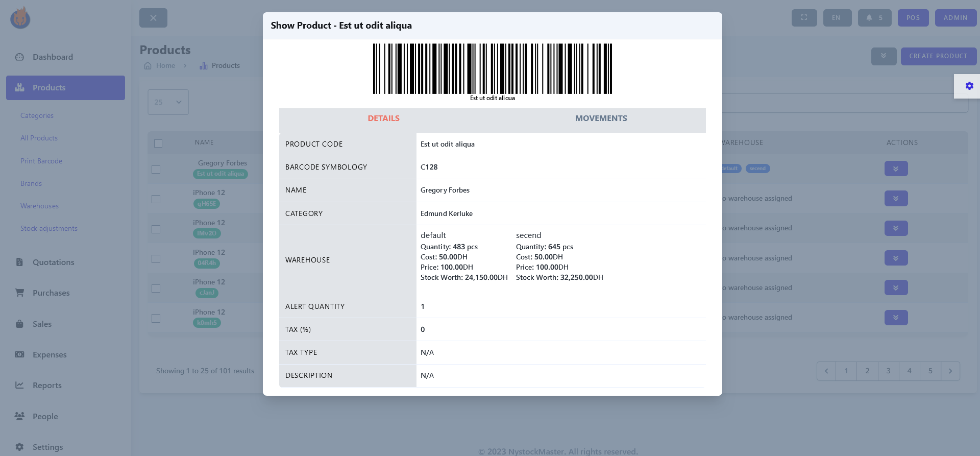Open the 25 per-page dropdown
This screenshot has height=456, width=980.
tap(168, 102)
